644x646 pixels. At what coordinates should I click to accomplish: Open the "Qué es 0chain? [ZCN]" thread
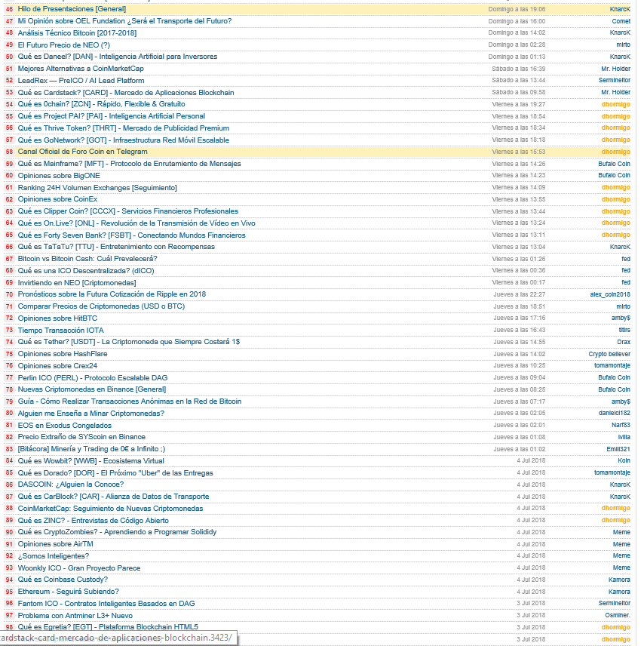(x=101, y=104)
